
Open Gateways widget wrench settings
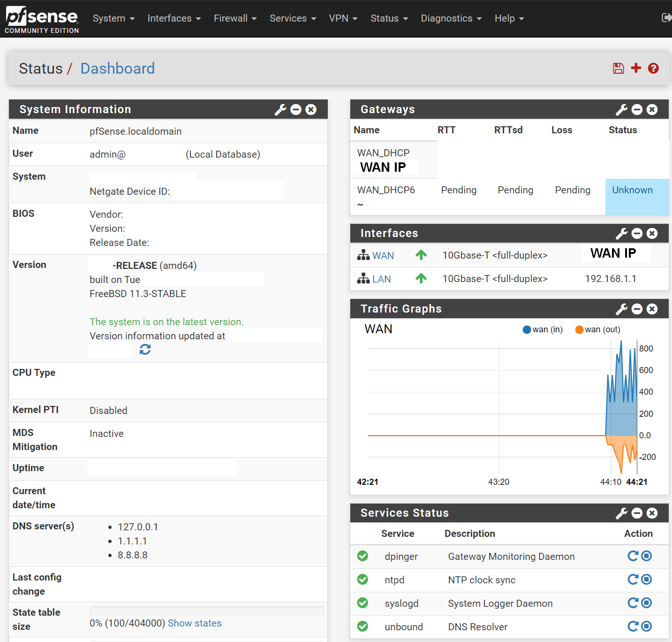[622, 110]
